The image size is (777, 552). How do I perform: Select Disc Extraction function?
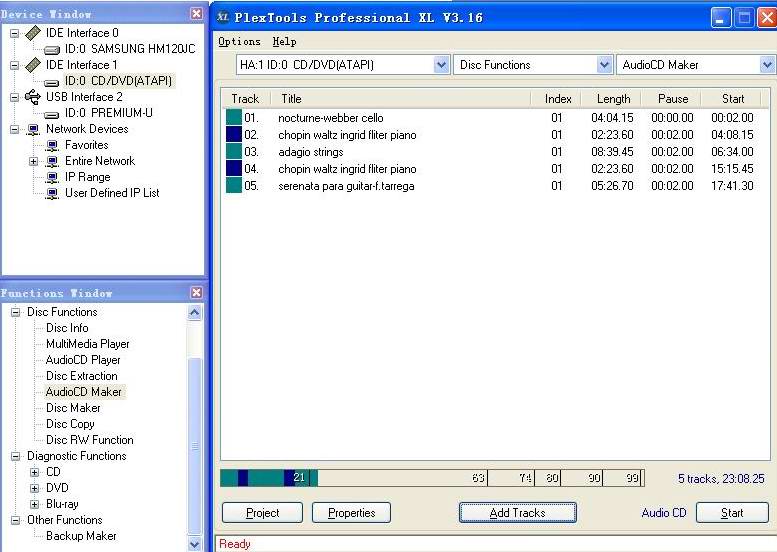pyautogui.click(x=81, y=376)
